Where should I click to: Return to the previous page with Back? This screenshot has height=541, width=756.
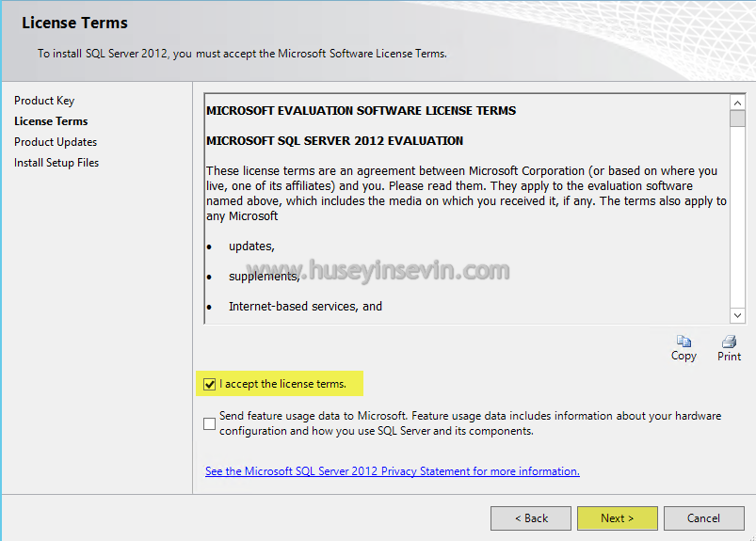pyautogui.click(x=531, y=518)
